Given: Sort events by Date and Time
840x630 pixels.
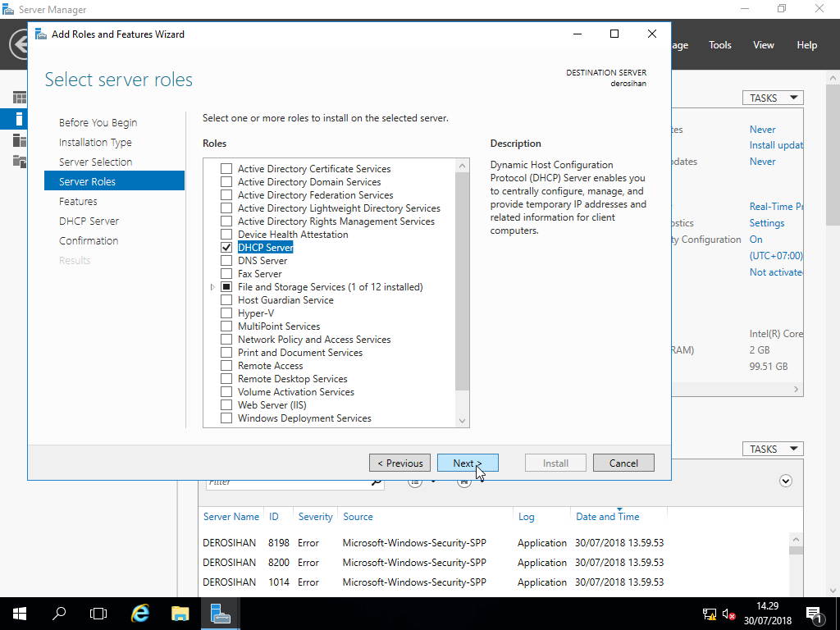Looking at the screenshot, I should (608, 517).
